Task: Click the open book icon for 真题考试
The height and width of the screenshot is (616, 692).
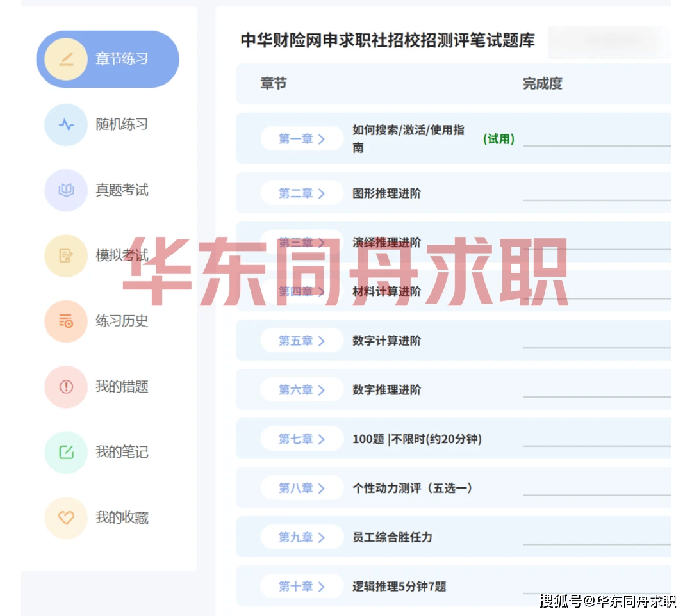Action: [x=66, y=190]
